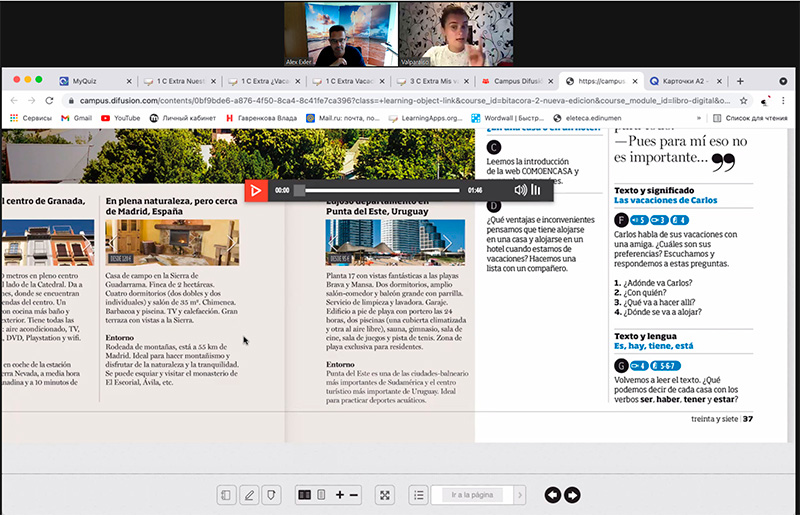Screen dimensions: 800x515
Task: Open the YouTube bookmark
Action: pyautogui.click(x=120, y=117)
